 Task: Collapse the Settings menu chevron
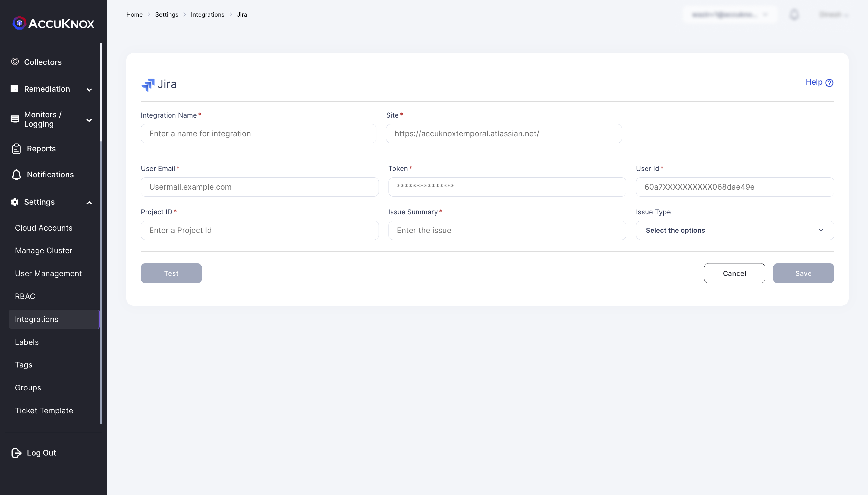coord(89,203)
